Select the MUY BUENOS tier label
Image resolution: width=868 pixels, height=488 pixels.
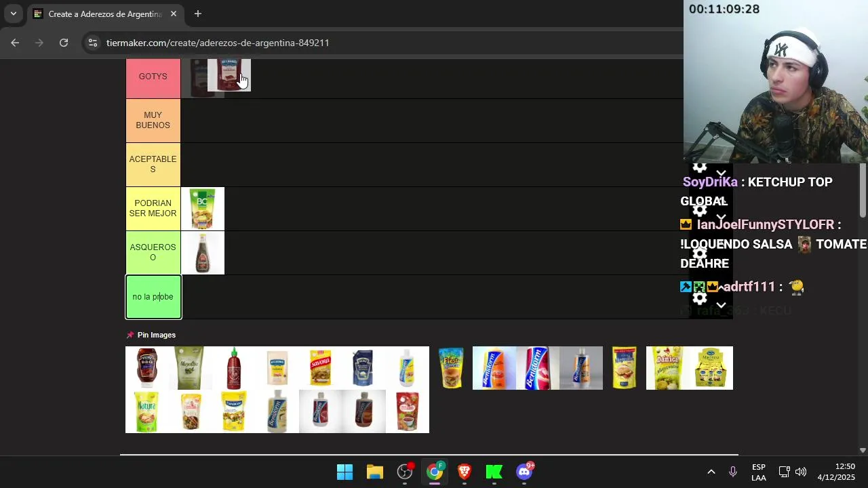[153, 121]
